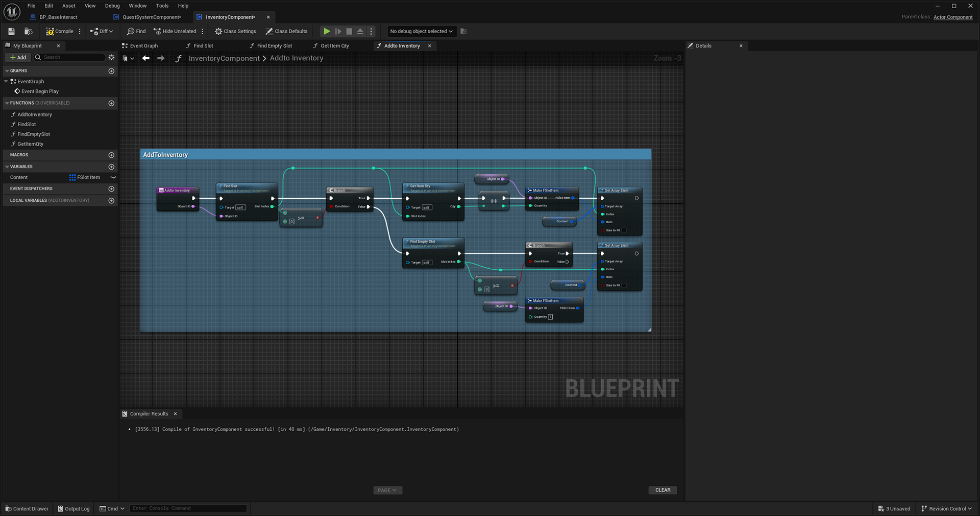Open the Asset menu
The image size is (980, 516).
69,6
